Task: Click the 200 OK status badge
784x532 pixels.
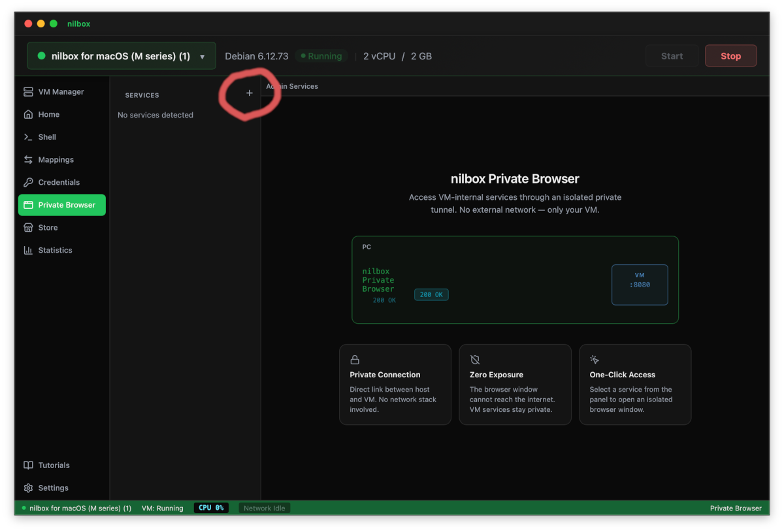Action: click(x=431, y=294)
